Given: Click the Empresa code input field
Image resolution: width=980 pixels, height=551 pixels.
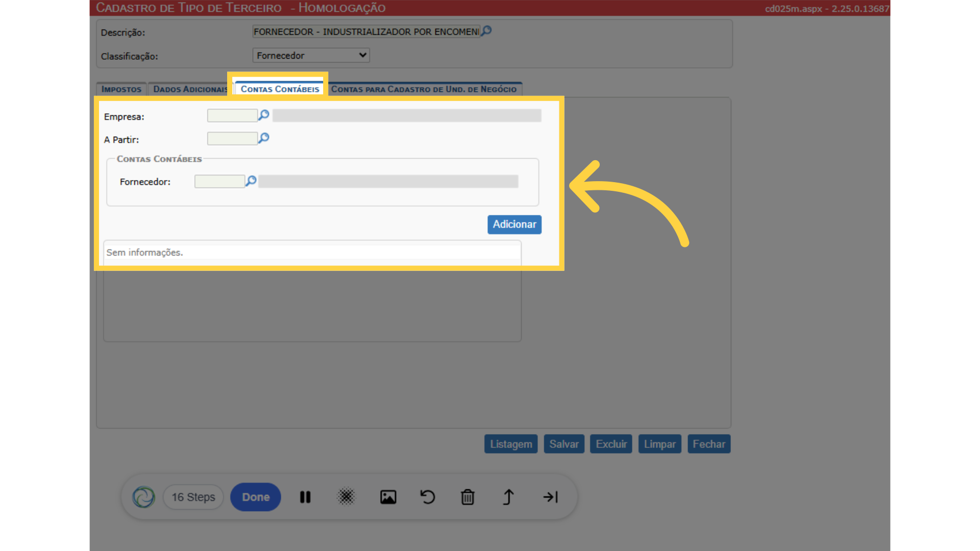Looking at the screenshot, I should 232,116.
